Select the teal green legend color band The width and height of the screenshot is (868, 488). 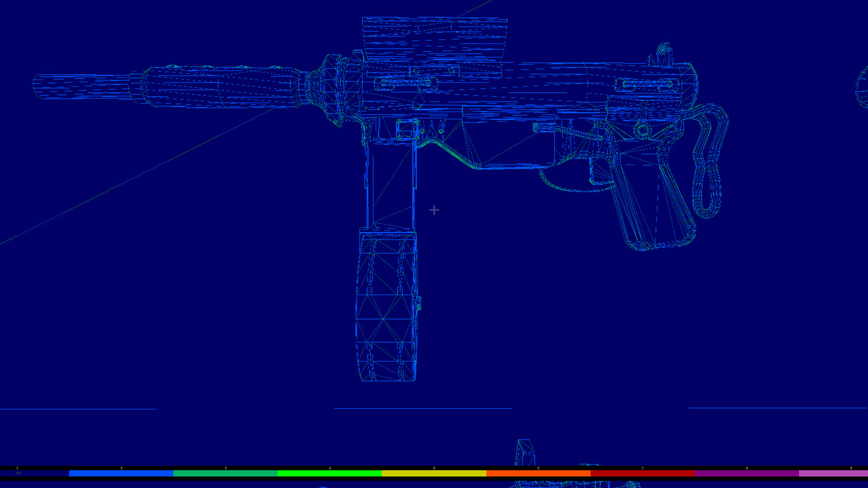(x=225, y=473)
